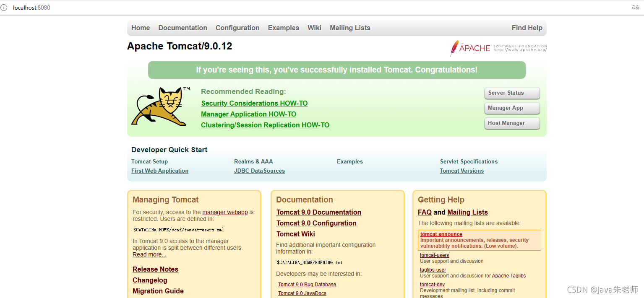Open the Documentation navigation item

click(183, 28)
